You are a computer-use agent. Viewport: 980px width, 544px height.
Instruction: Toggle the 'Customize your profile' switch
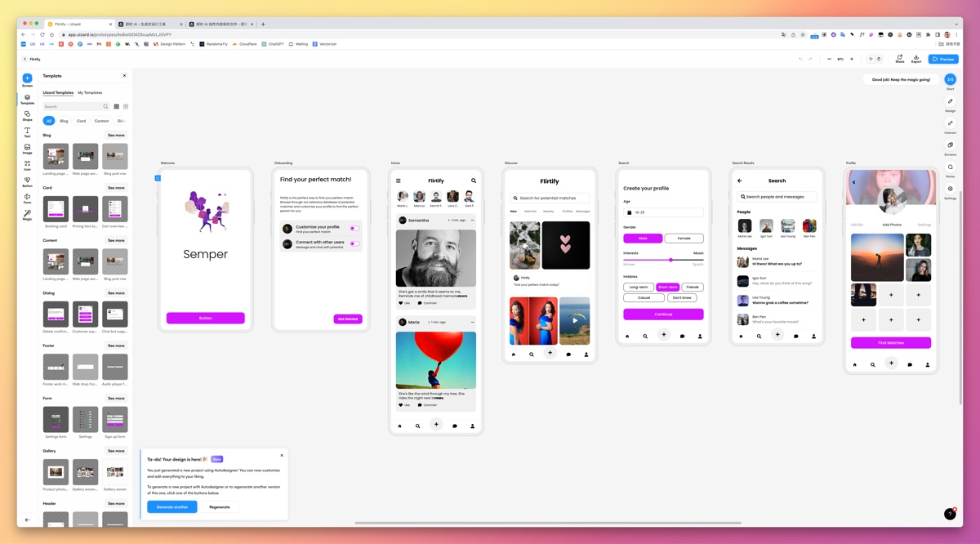(x=354, y=229)
